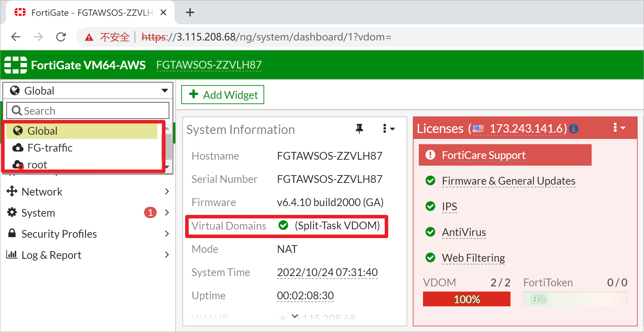Expand the Security Profiles chevron
This screenshot has height=332, width=644.
click(x=167, y=234)
